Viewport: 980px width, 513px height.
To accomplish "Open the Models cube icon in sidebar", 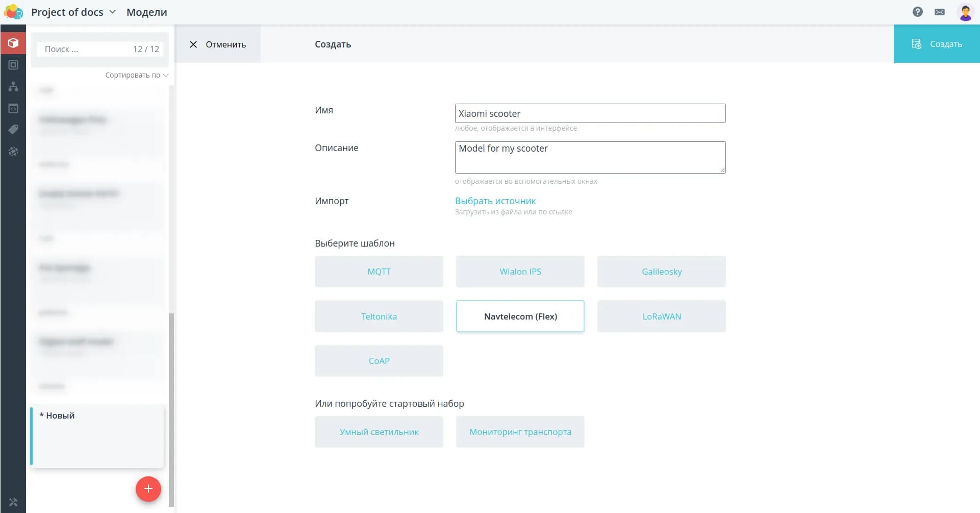I will (13, 43).
